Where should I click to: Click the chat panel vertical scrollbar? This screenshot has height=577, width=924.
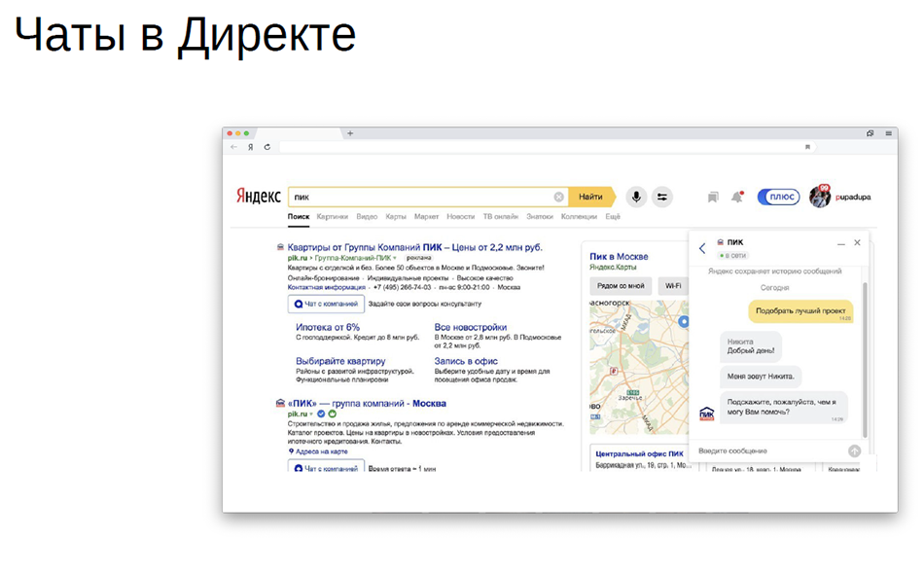point(865,359)
